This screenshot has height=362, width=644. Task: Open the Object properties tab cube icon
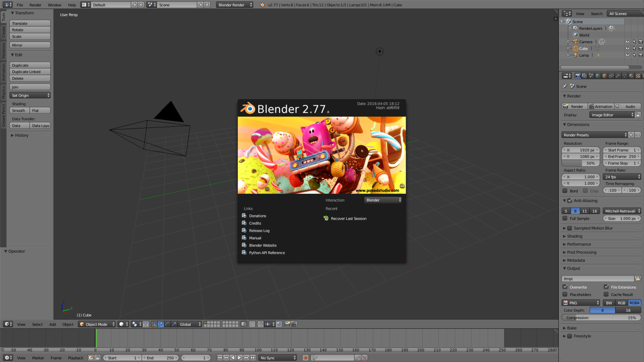[605, 76]
